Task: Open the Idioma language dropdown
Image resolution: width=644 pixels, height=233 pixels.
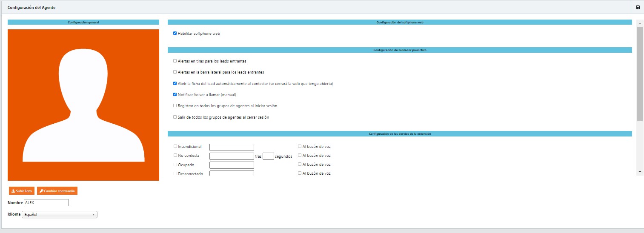Action: [60, 215]
